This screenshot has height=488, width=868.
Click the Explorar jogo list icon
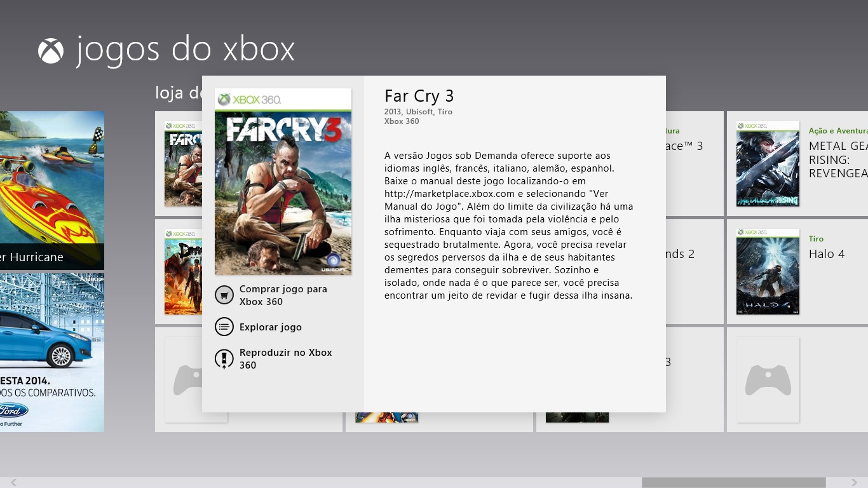[224, 327]
